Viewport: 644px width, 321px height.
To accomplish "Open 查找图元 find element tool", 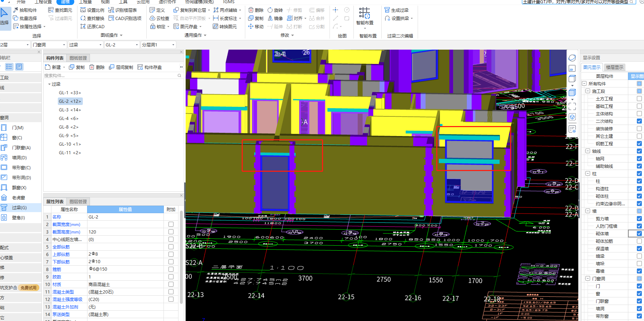I will 60,10.
